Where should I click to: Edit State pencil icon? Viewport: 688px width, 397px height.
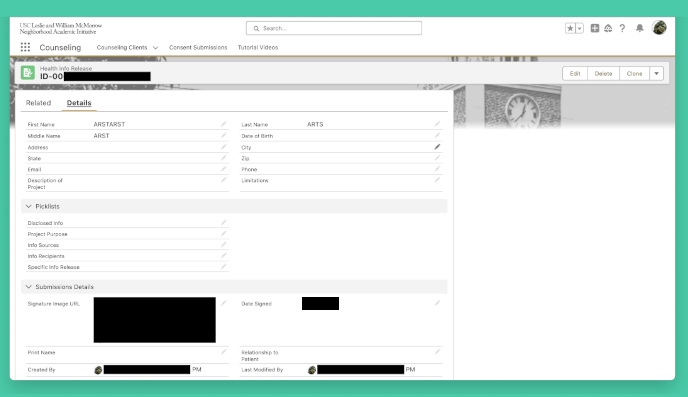pyautogui.click(x=224, y=158)
